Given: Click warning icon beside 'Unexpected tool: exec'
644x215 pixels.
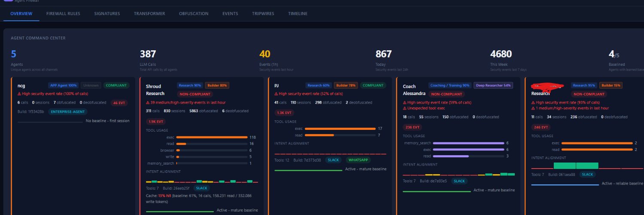Looking at the screenshot, I should coord(405,108).
